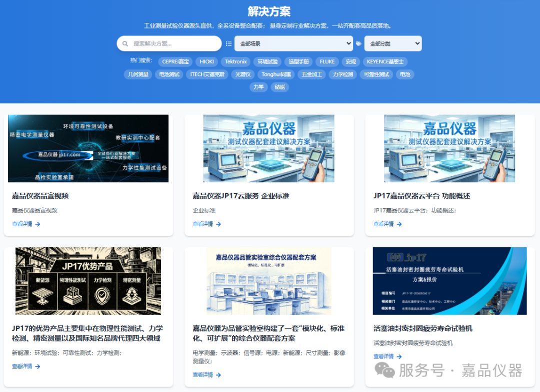Select the 可靠性测试 tag

pos(376,74)
